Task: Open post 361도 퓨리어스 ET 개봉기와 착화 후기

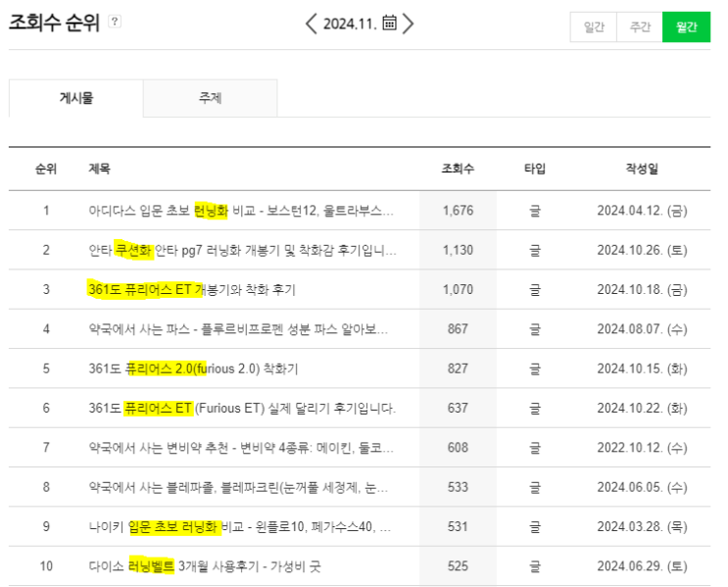Action: [x=192, y=290]
